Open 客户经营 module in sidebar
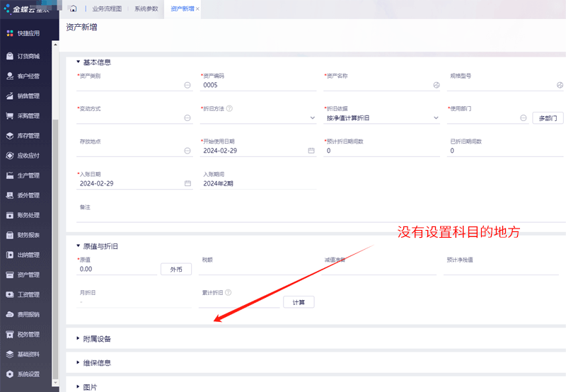Image resolution: width=566 pixels, height=392 pixels. (23, 76)
